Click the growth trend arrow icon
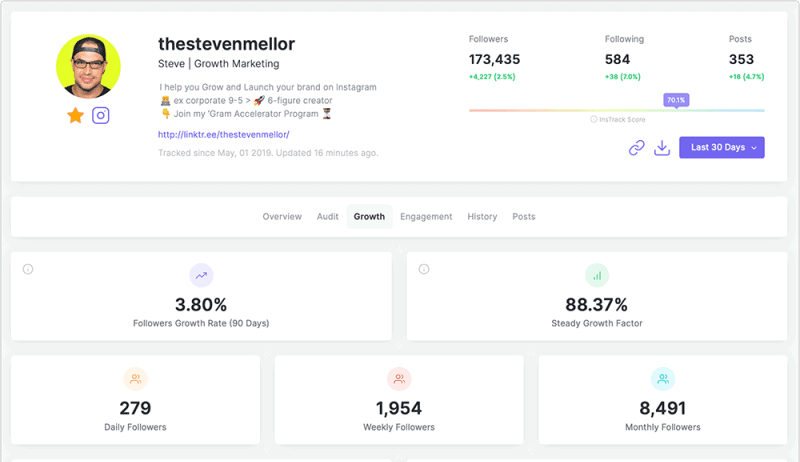Screen dimensions: 800x462 point(201,275)
